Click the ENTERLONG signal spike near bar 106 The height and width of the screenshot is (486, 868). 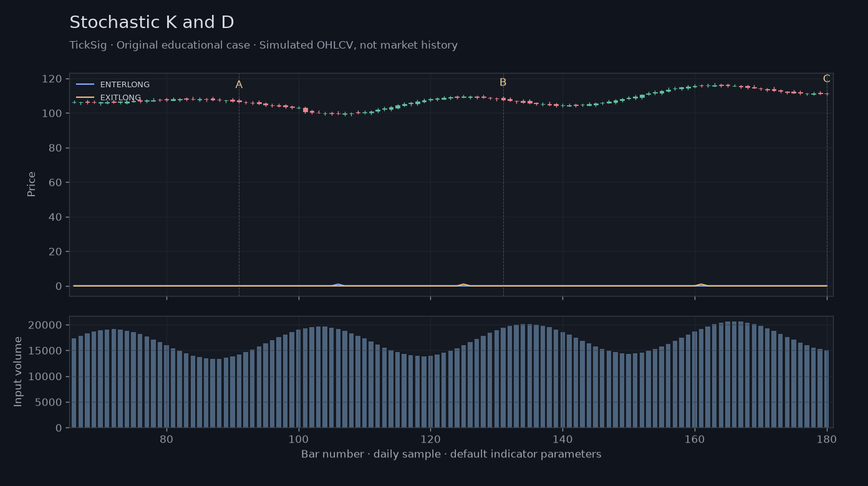[x=338, y=285]
